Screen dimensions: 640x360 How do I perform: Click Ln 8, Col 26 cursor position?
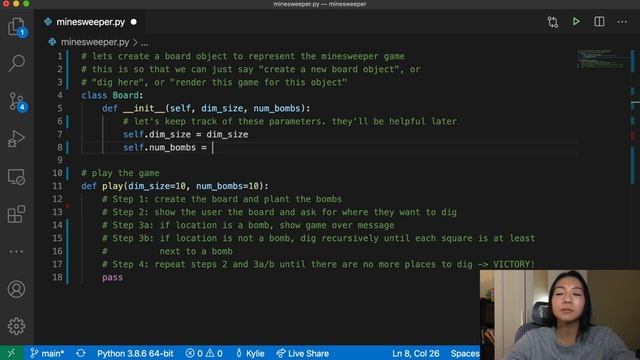[x=416, y=353]
